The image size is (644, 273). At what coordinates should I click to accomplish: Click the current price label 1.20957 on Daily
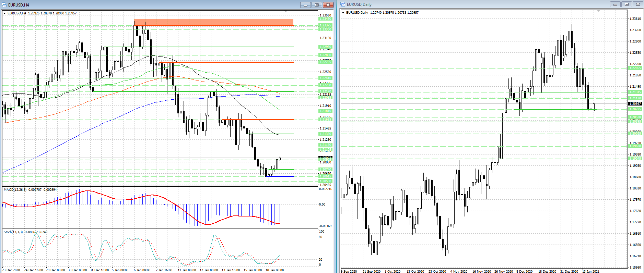point(635,103)
